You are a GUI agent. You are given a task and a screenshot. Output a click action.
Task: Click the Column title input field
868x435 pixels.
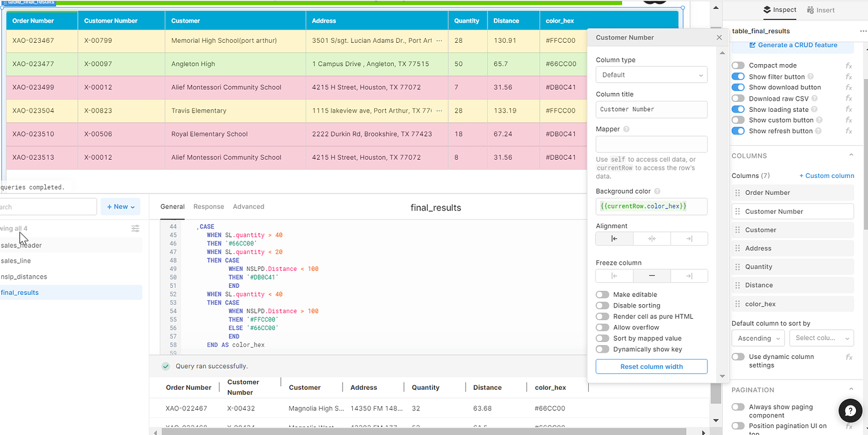(651, 109)
